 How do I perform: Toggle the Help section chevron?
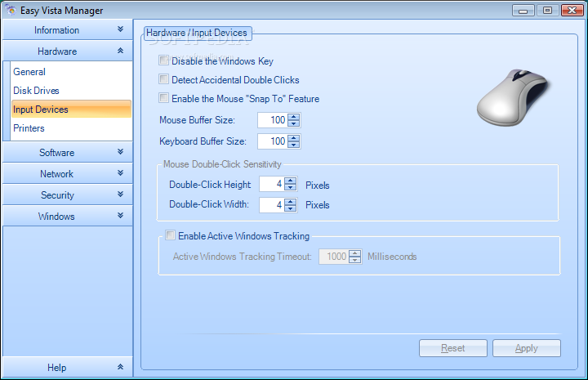click(x=120, y=367)
